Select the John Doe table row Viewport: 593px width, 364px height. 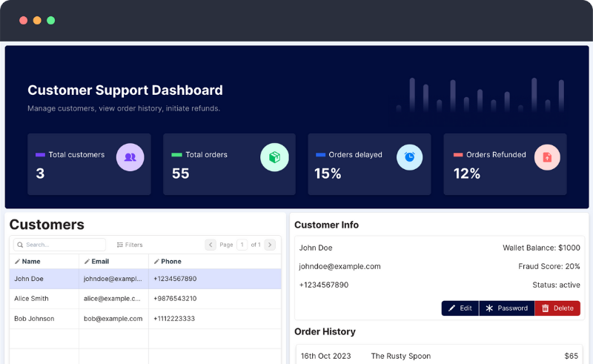(145, 279)
